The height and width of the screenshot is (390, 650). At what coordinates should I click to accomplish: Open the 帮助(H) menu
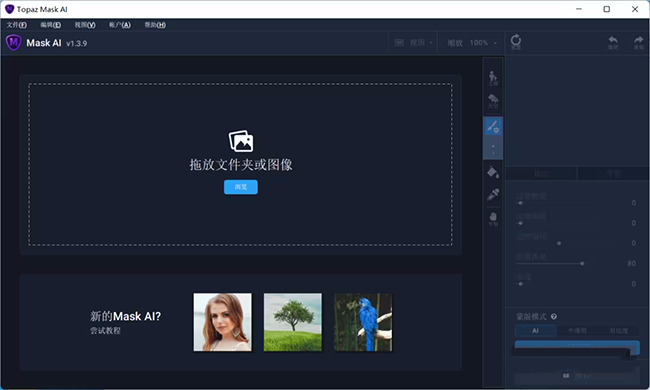click(x=155, y=25)
